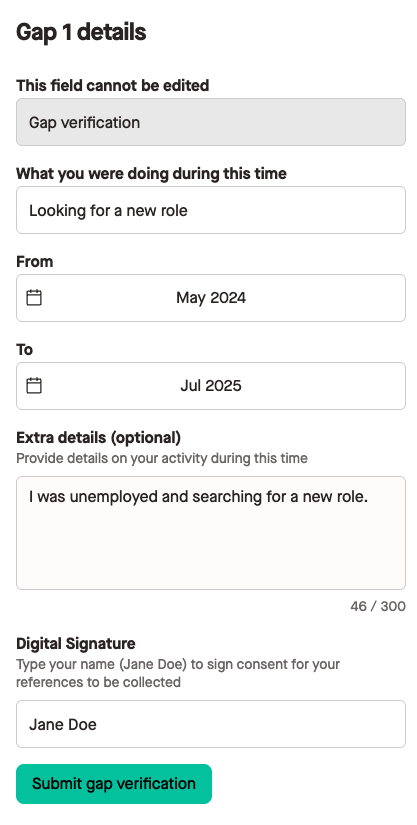
Task: Open the To date picker showing Jul 2025
Action: click(211, 386)
